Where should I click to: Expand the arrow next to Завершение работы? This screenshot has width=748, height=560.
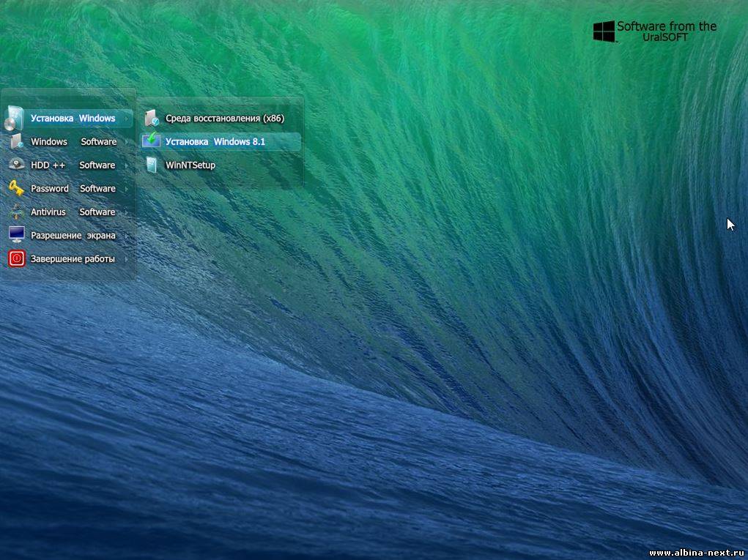[127, 259]
